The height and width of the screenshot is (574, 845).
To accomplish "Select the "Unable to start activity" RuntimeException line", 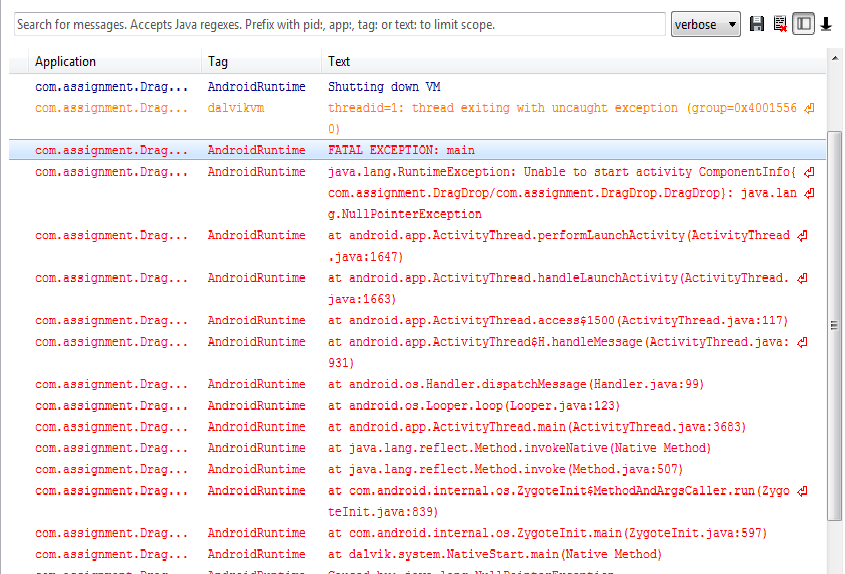I will coord(417,192).
